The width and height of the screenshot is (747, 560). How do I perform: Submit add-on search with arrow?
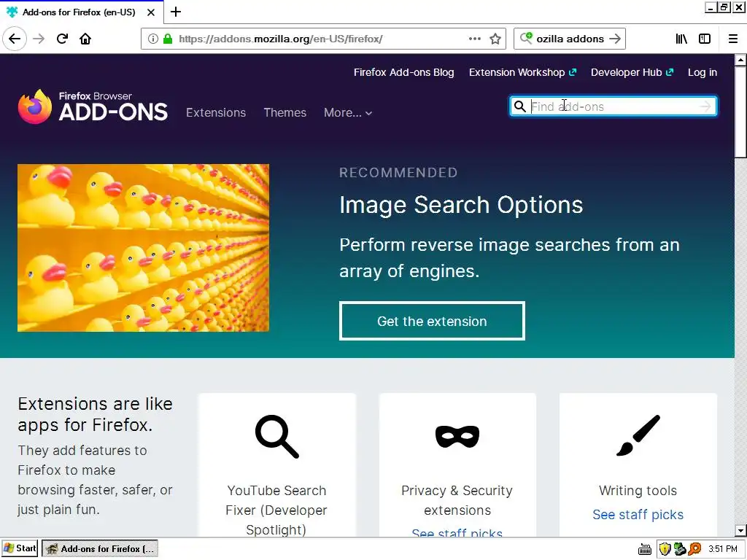click(x=705, y=106)
